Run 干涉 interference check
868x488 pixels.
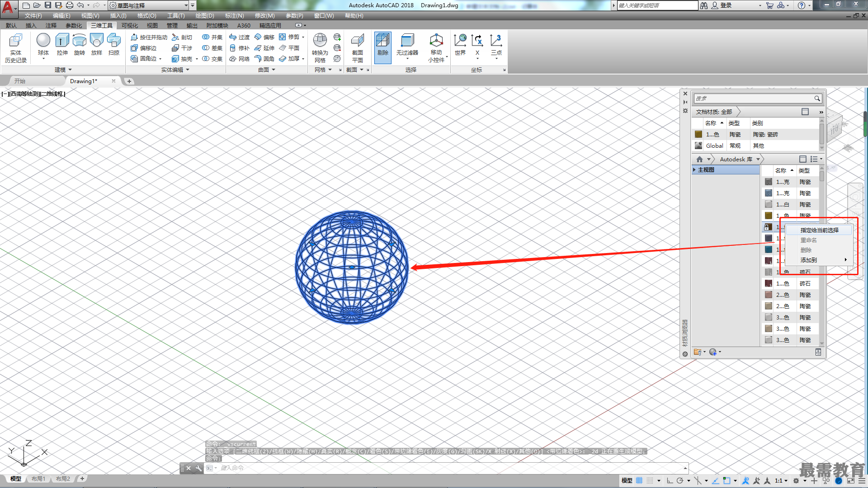tap(182, 48)
